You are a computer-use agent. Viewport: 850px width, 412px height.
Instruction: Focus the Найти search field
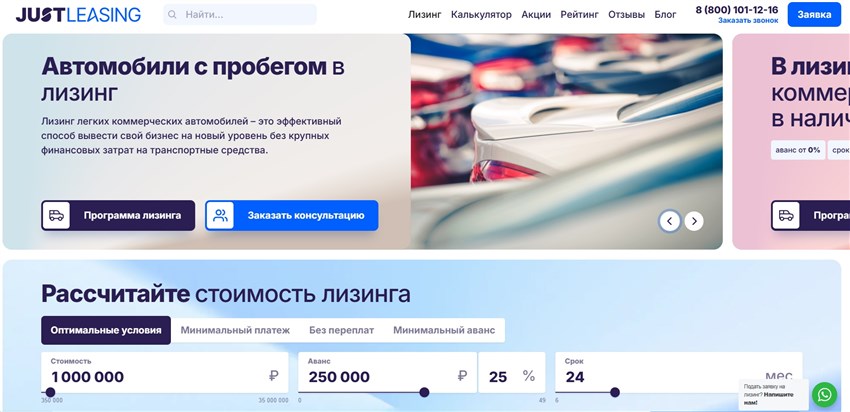click(240, 15)
